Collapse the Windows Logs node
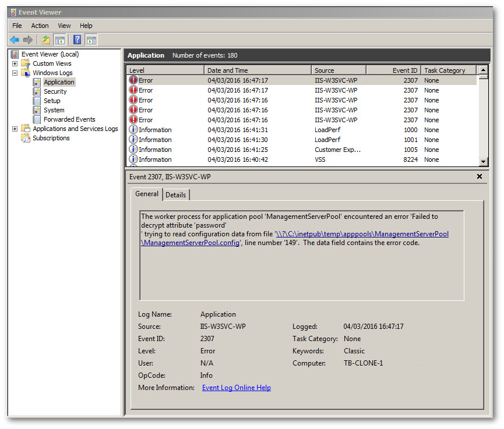 pos(14,72)
